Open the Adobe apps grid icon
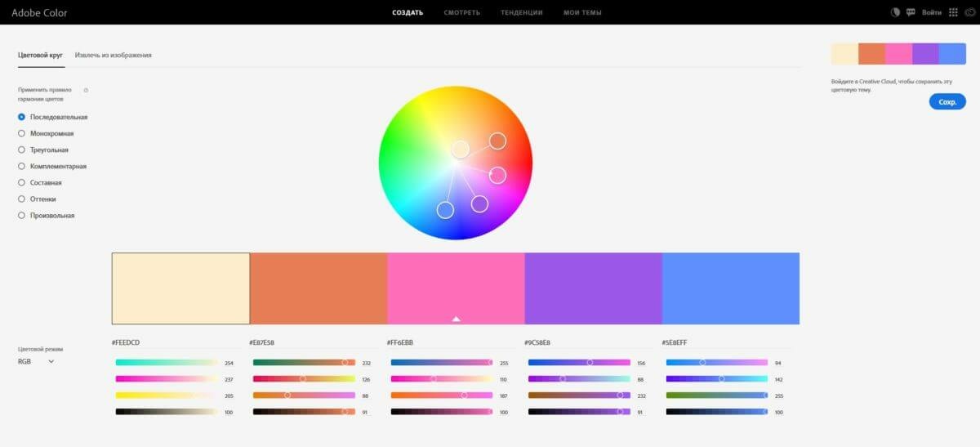Image resolution: width=980 pixels, height=447 pixels. pyautogui.click(x=953, y=12)
